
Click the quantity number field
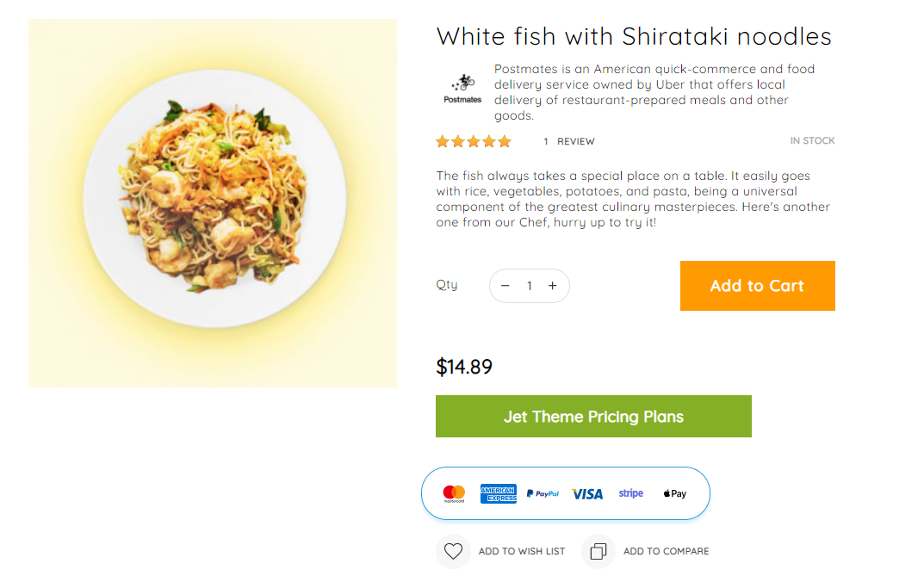tap(530, 286)
